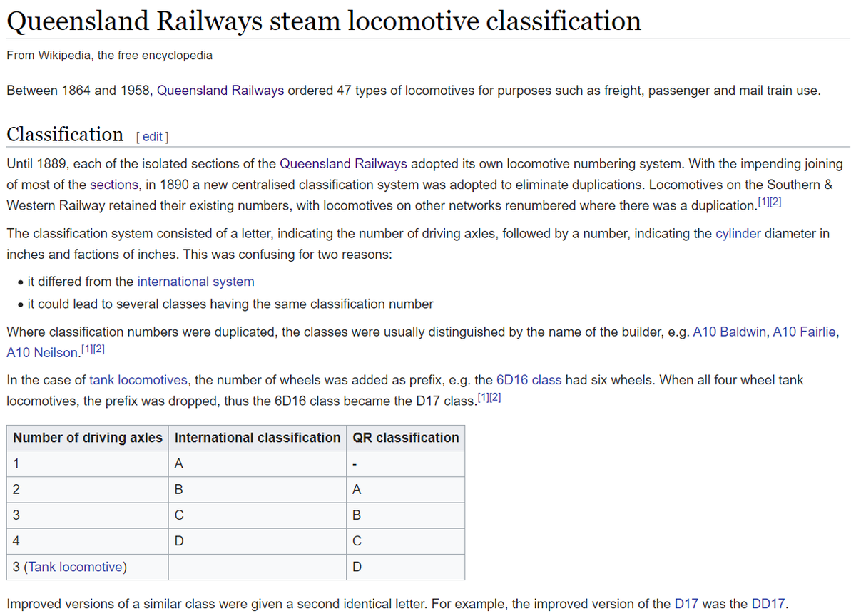Viewport: 856px width, 616px height.
Task: Open the Queensland Railways link in intro sentence
Action: point(220,91)
